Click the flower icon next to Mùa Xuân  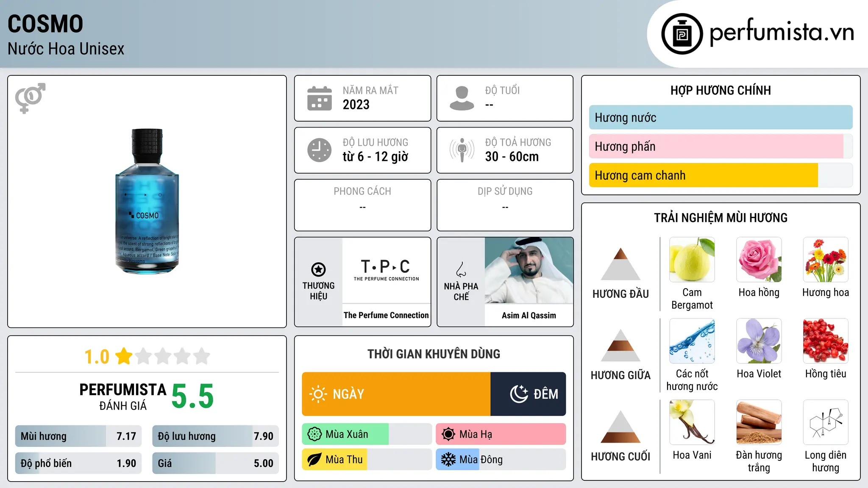coord(314,434)
